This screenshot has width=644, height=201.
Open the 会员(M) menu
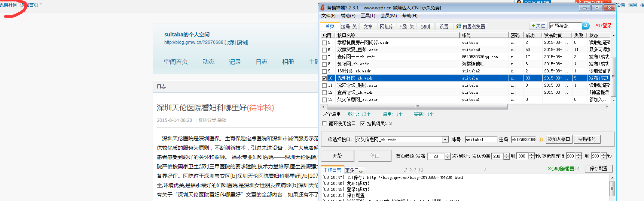click(x=389, y=16)
